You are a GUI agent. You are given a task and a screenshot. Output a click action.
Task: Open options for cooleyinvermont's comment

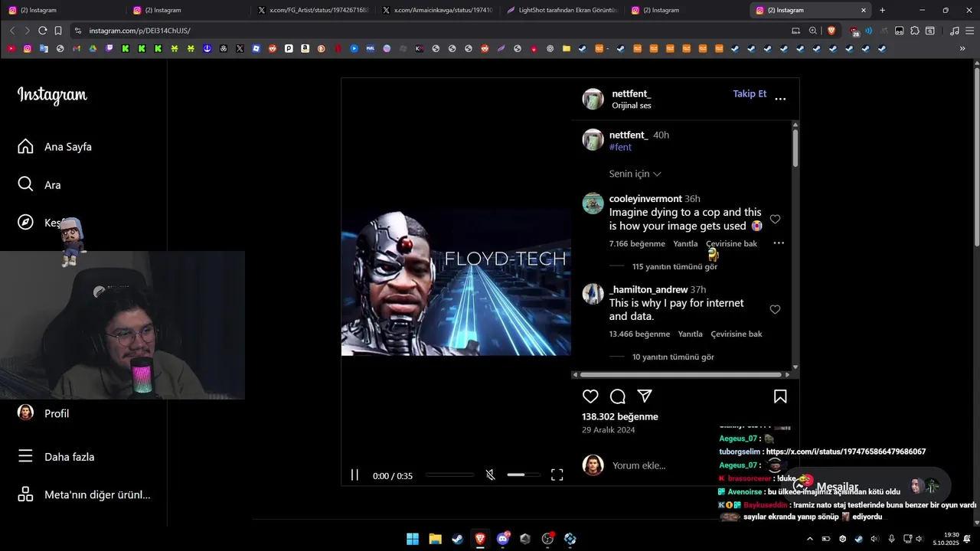pos(779,243)
